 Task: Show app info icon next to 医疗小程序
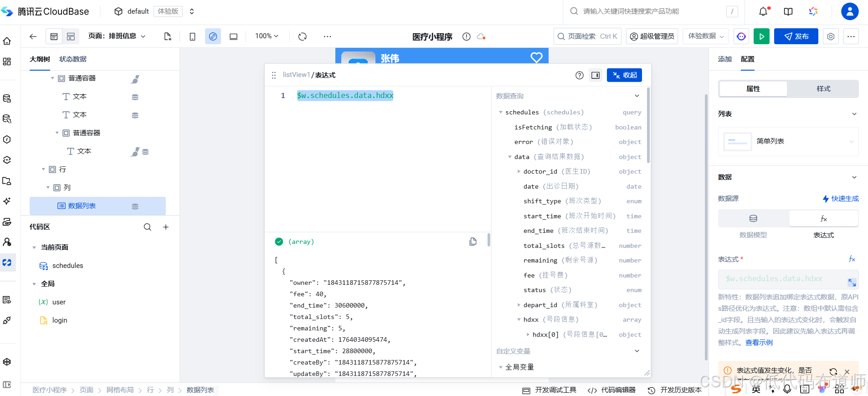click(x=466, y=36)
